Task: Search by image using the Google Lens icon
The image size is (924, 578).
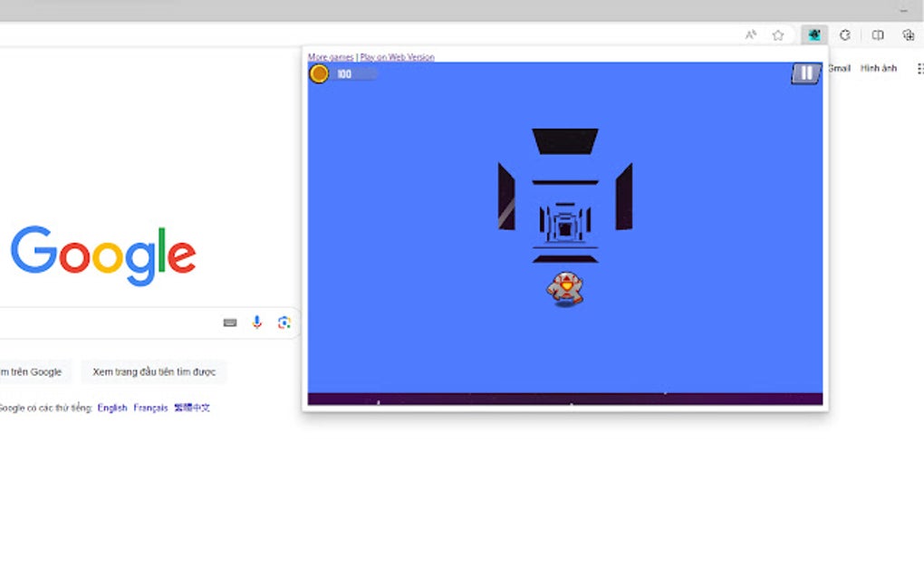Action: (x=284, y=323)
